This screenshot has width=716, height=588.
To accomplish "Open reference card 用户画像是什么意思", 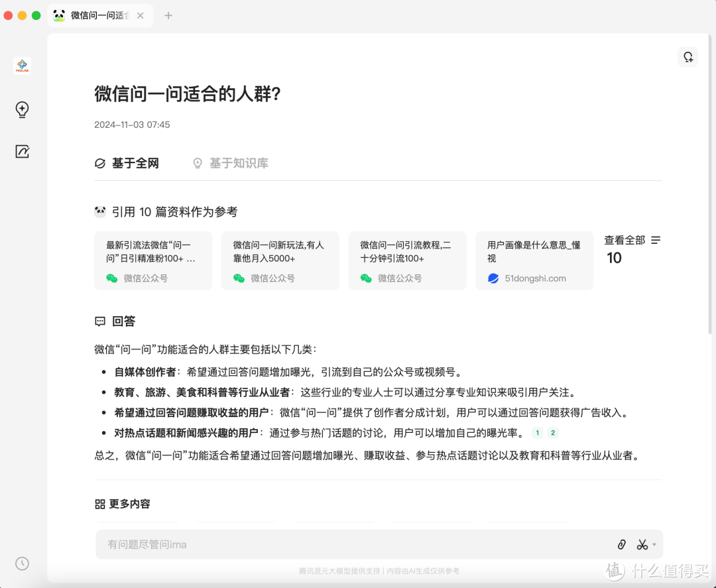I will click(534, 261).
